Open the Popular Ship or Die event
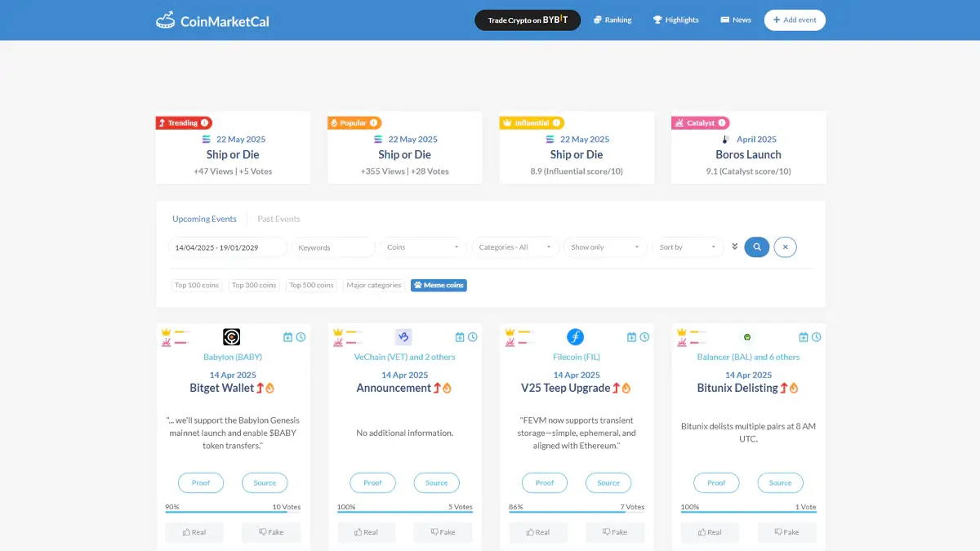 tap(405, 154)
